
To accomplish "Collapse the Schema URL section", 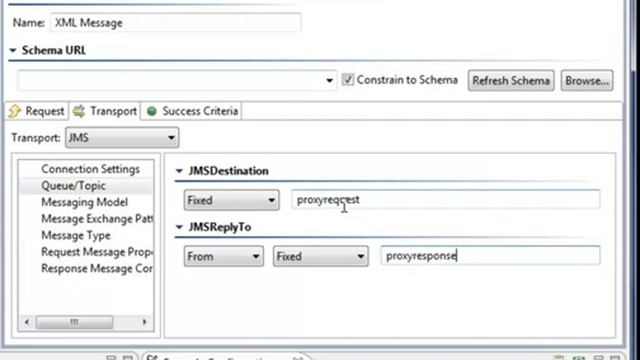I will pyautogui.click(x=13, y=51).
